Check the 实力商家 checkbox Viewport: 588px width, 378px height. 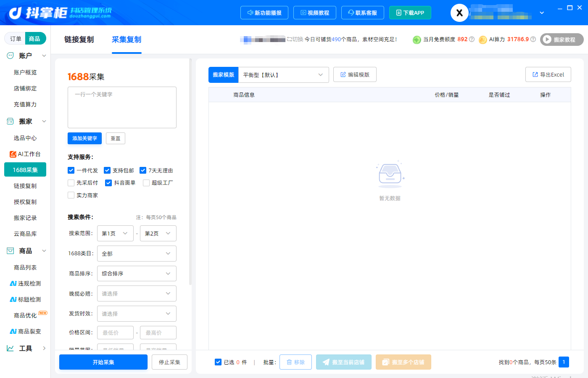pyautogui.click(x=71, y=195)
